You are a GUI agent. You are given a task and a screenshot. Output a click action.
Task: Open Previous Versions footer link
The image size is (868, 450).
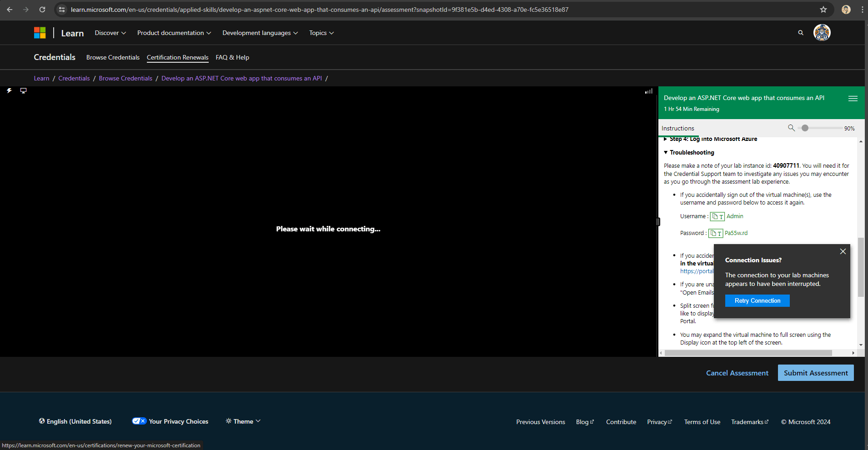[541, 422]
